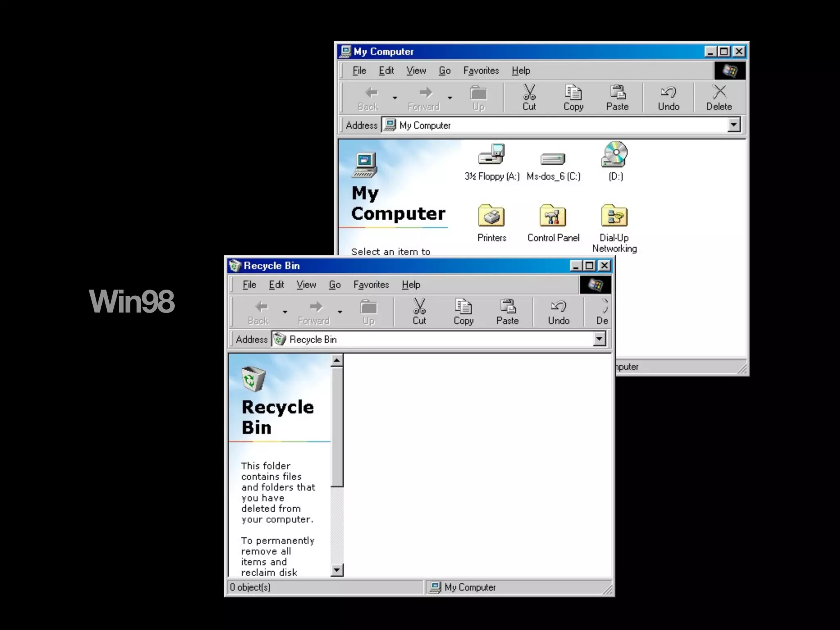Open the Printers folder icon

point(491,216)
